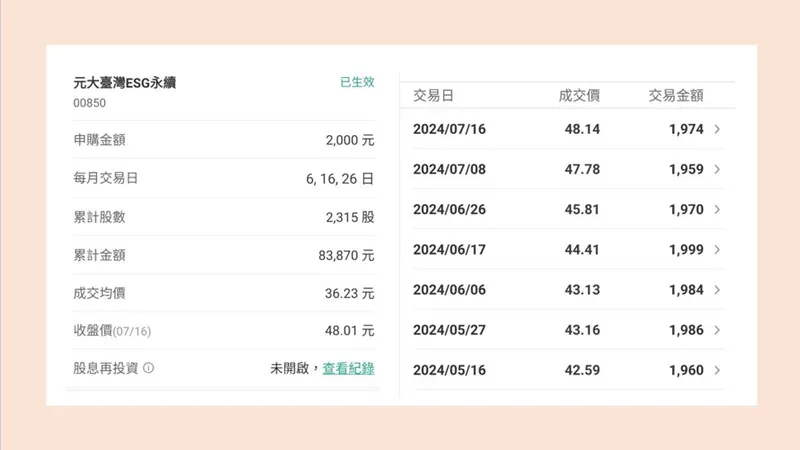Click the 累計金額 83,870 元 row

pos(224,255)
